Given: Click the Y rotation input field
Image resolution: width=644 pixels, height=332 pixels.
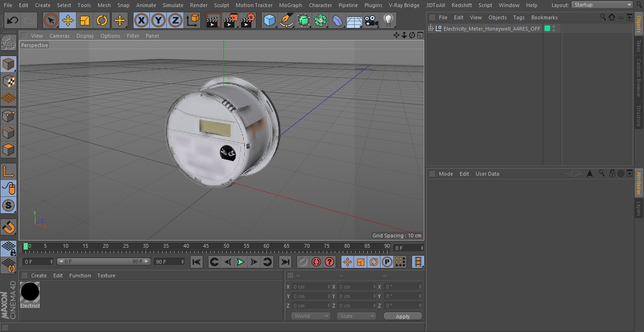Looking at the screenshot, I should pos(403,296).
